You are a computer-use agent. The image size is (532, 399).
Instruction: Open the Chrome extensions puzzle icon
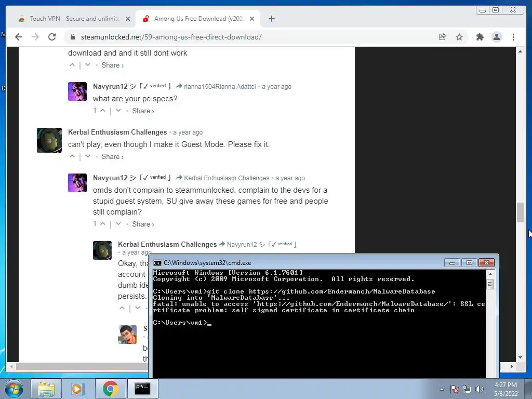click(480, 37)
